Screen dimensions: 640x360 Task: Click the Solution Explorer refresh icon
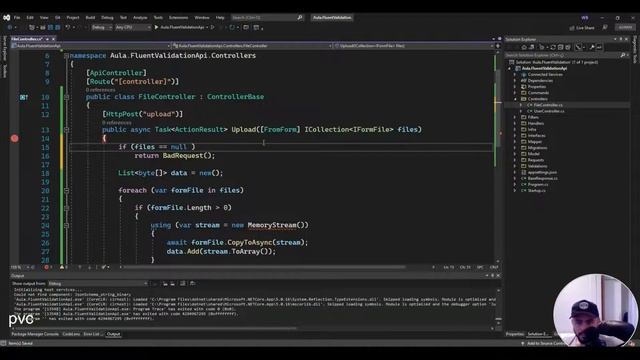(553, 47)
